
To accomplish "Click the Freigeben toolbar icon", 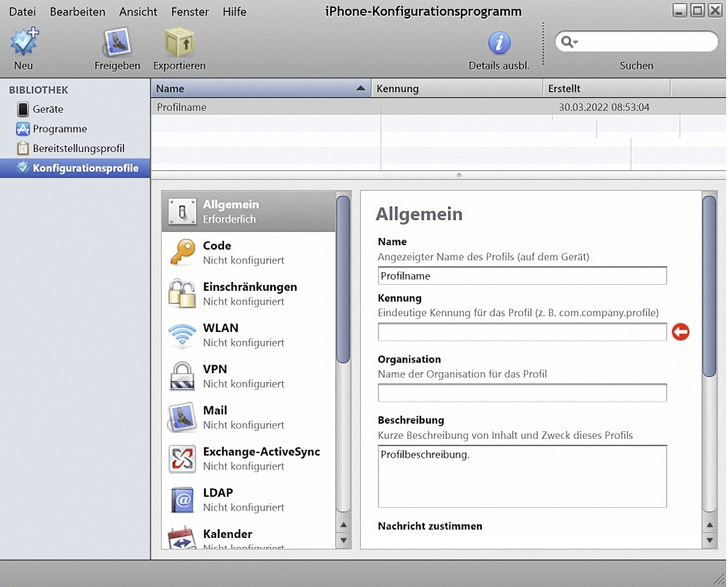I will (117, 42).
